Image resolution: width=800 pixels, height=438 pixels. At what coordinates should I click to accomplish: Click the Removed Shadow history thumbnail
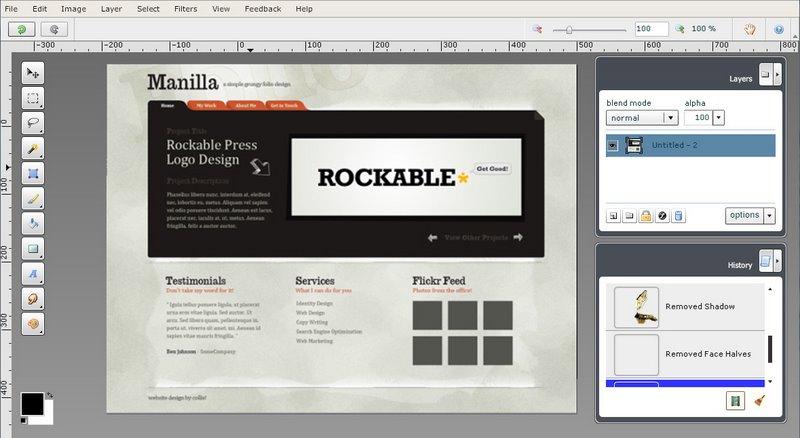(x=637, y=307)
